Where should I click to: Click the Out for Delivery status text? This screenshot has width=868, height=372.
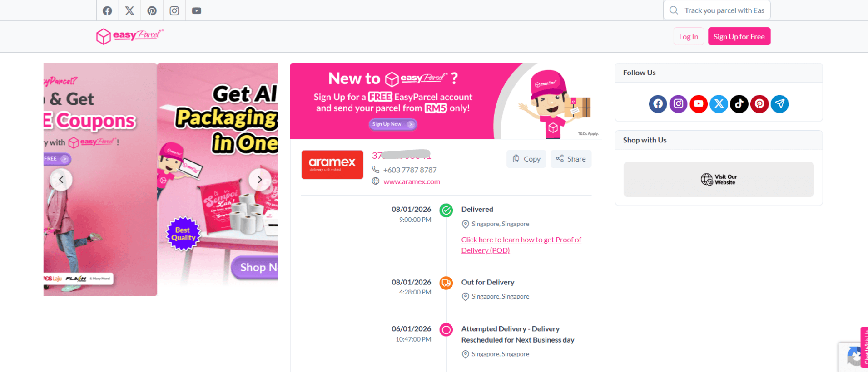point(488,282)
